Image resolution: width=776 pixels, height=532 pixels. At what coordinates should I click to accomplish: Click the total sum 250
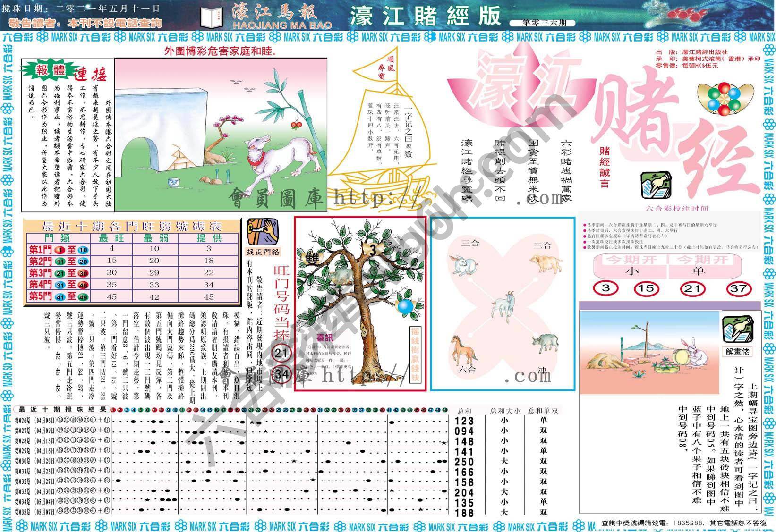(464, 462)
